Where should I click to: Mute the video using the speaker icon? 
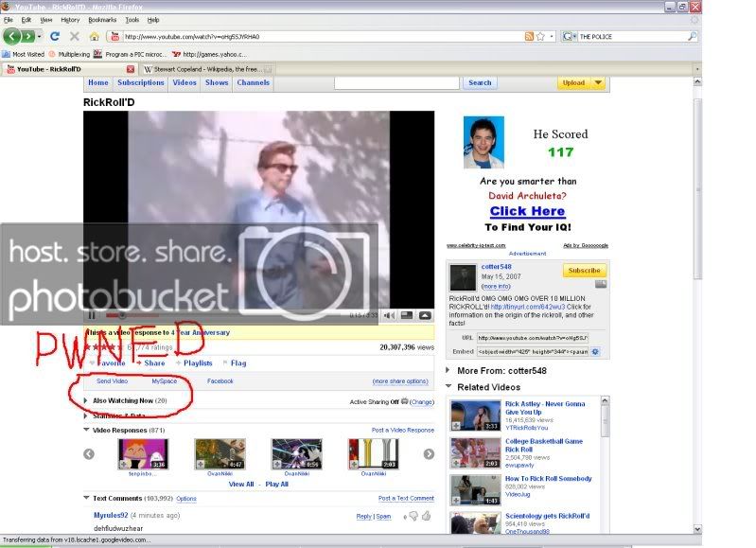389,315
